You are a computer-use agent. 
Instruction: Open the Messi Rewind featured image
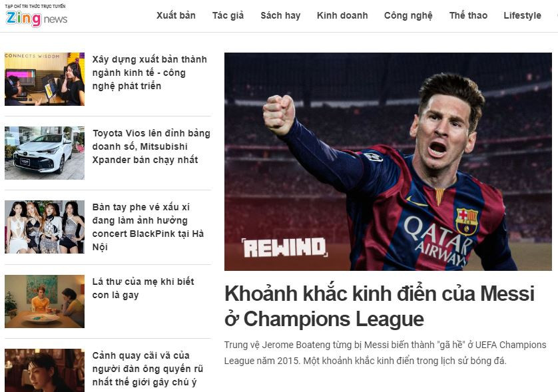pos(388,162)
